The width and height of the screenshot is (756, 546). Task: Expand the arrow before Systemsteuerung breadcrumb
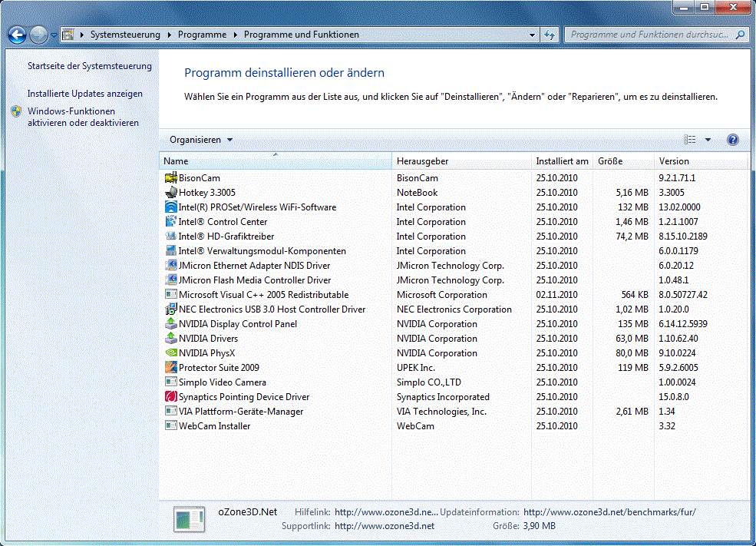[82, 35]
